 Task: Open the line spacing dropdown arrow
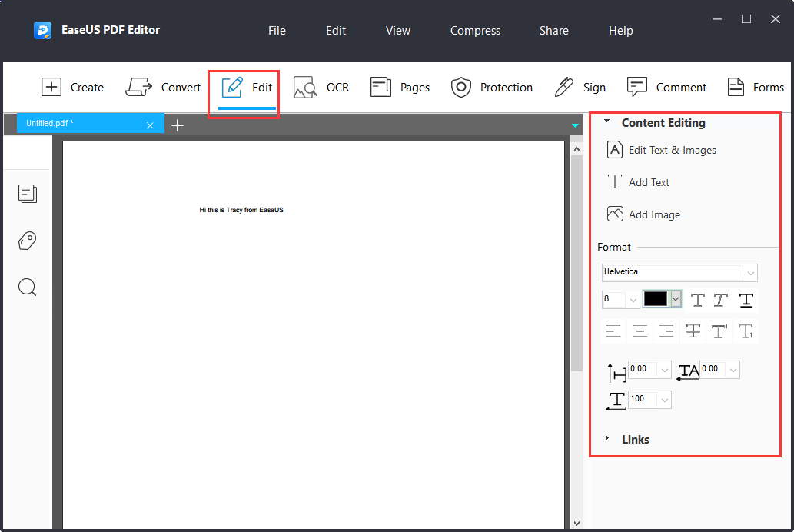point(665,371)
